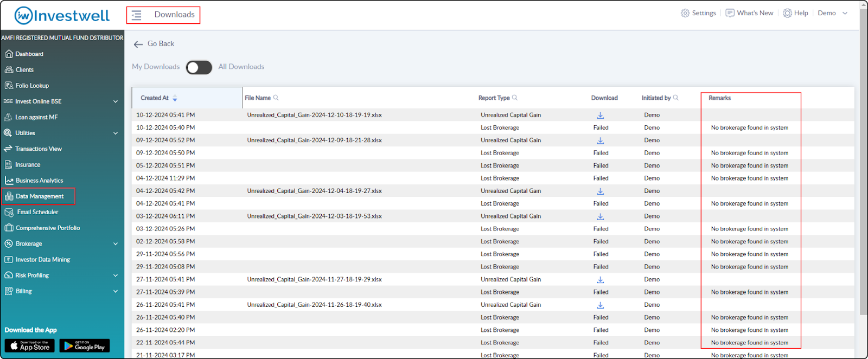Click the Go Back arrow icon
The width and height of the screenshot is (868, 359).
pyautogui.click(x=138, y=44)
